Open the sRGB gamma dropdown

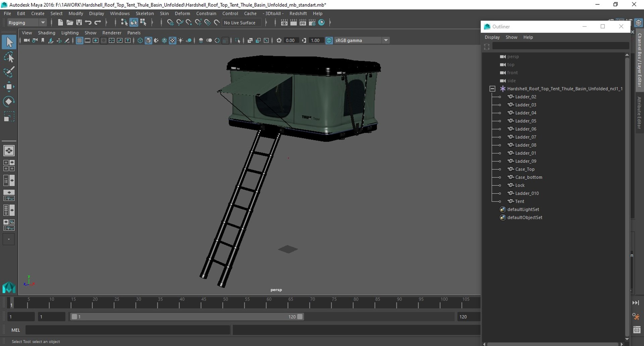(x=362, y=40)
